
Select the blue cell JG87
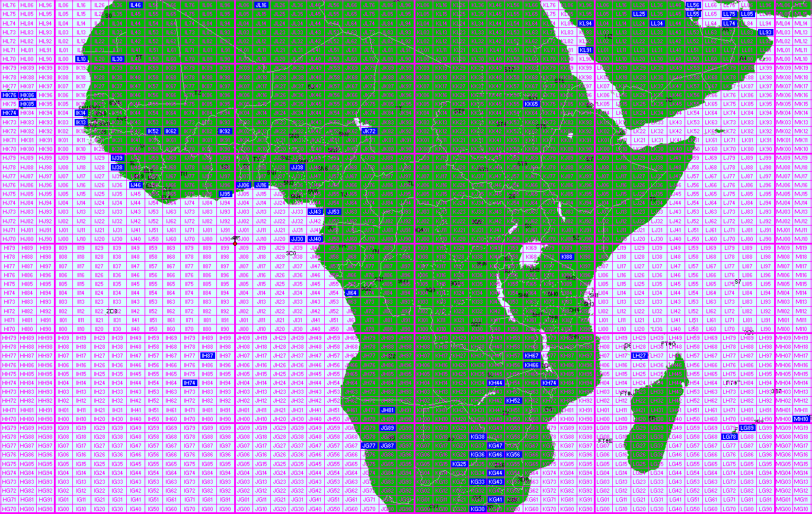pos(387,445)
